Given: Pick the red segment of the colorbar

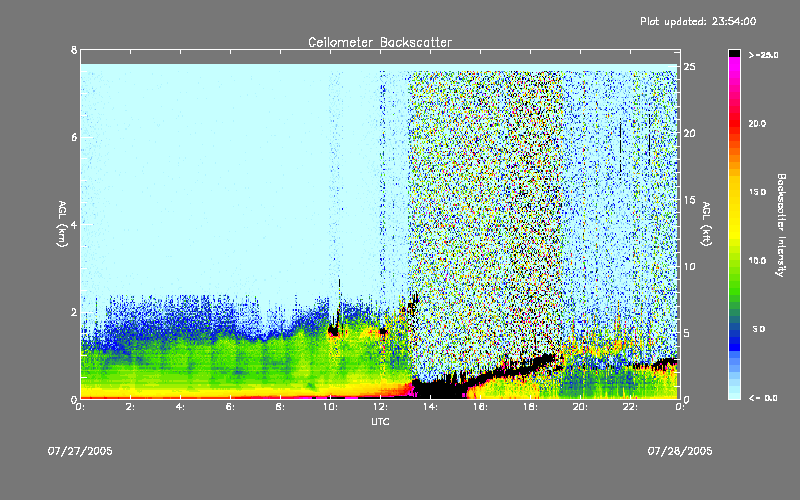Looking at the screenshot, I should tap(734, 125).
